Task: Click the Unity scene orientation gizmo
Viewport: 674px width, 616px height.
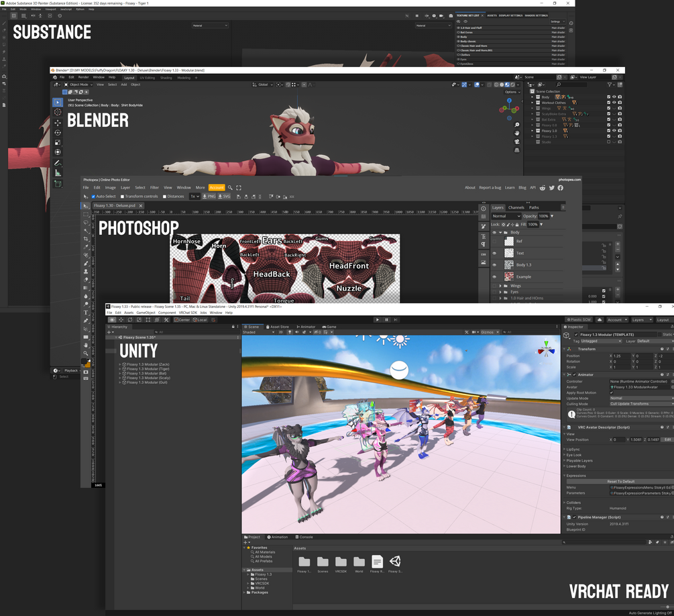Action: [x=547, y=350]
